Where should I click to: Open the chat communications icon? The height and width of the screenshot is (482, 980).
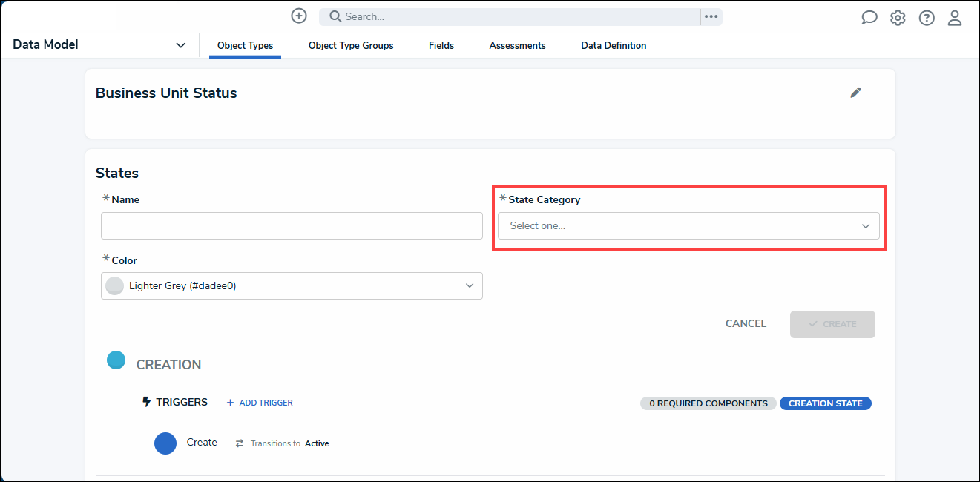[x=869, y=18]
